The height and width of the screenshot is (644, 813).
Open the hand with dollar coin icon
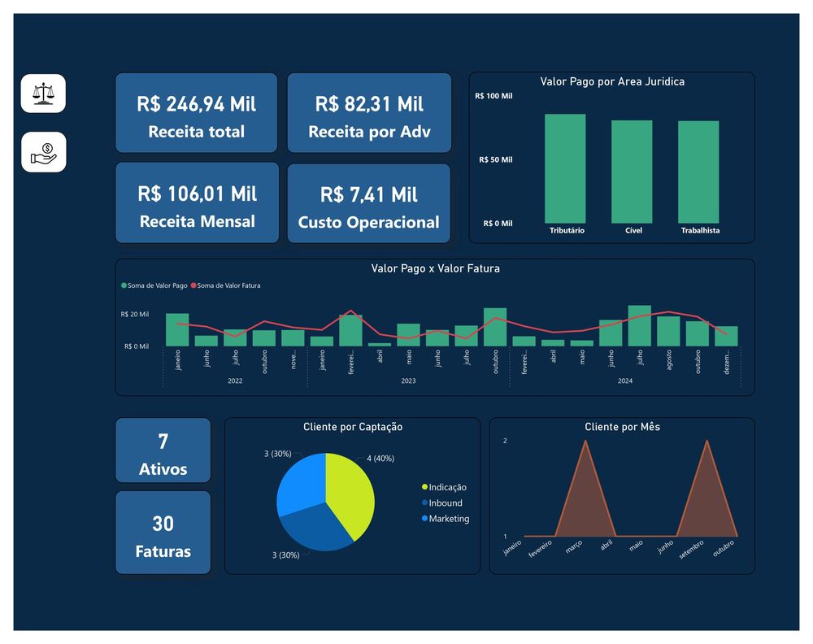coord(44,152)
